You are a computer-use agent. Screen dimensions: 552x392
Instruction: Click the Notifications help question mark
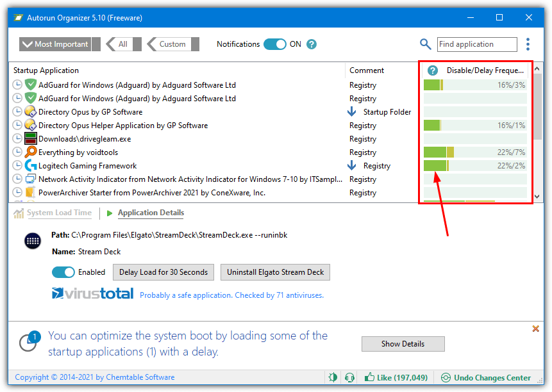pyautogui.click(x=312, y=44)
